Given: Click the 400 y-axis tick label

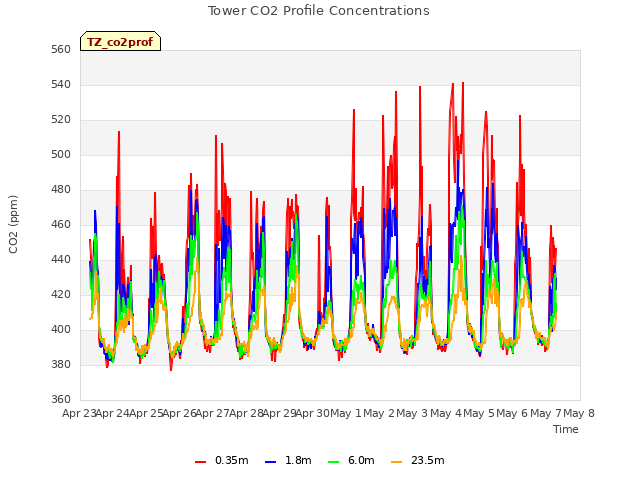Looking at the screenshot, I should coord(61,329).
